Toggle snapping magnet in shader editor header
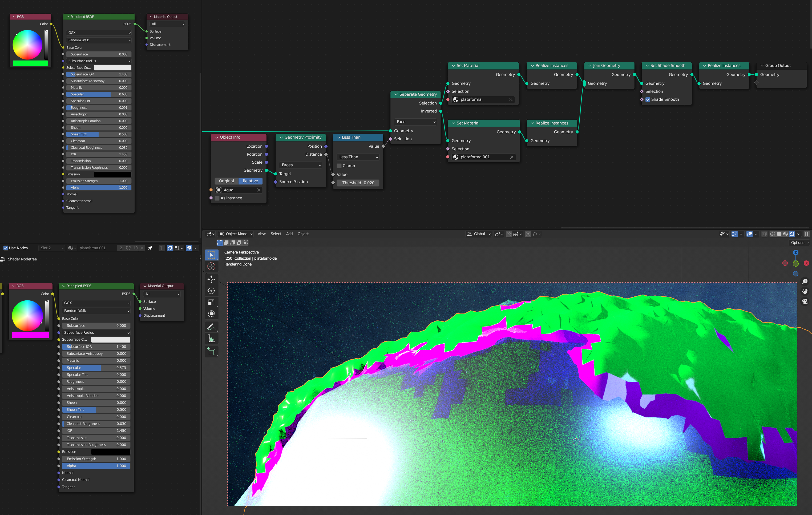812x515 pixels. pyautogui.click(x=170, y=248)
